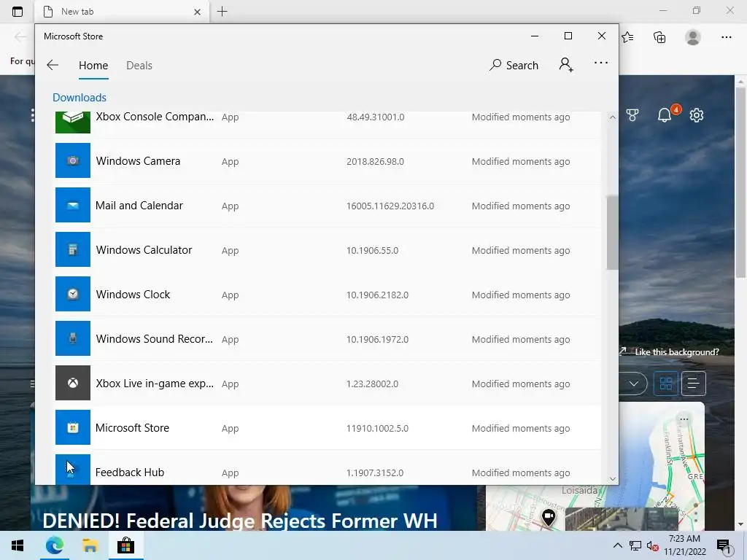Switch to grid layout view in Edge

tap(665, 384)
